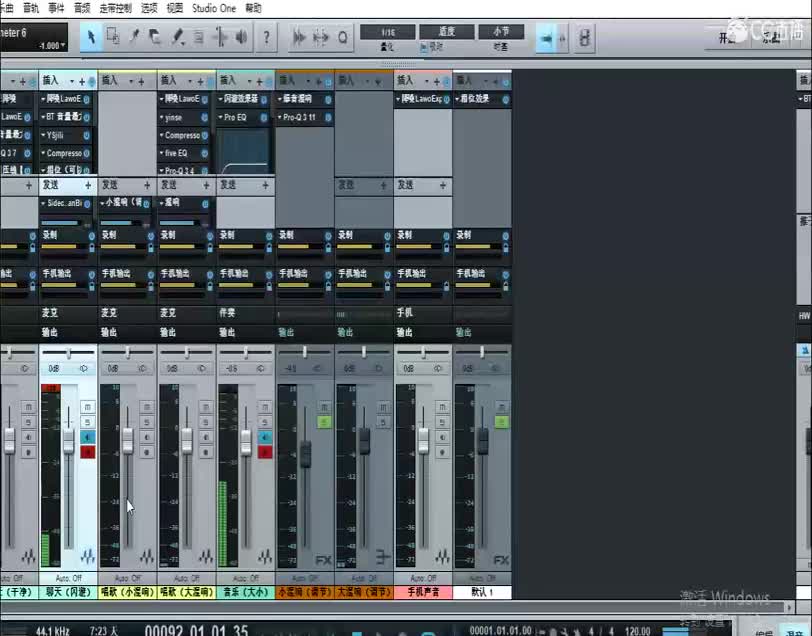812x636 pixels.
Task: Open the 小节 timebase dropdown
Action: point(501,32)
